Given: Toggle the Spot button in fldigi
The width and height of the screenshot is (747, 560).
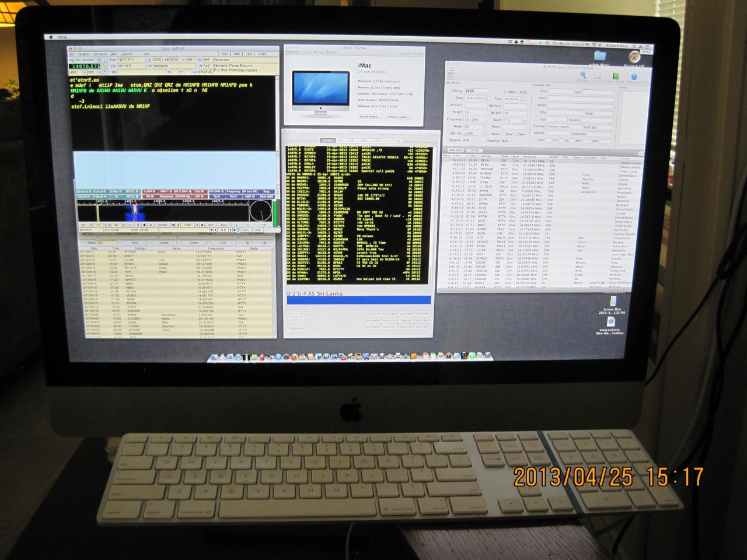Looking at the screenshot, I should point(225,54).
